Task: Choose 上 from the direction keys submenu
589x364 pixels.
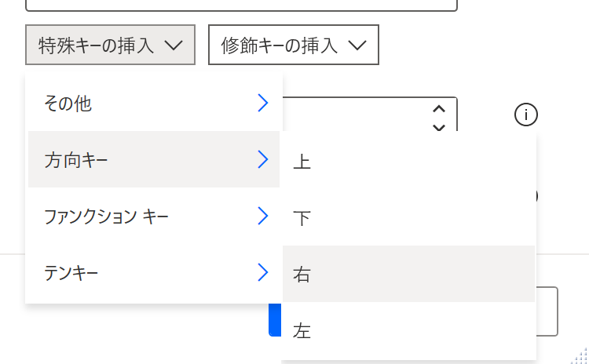Action: tap(408, 162)
